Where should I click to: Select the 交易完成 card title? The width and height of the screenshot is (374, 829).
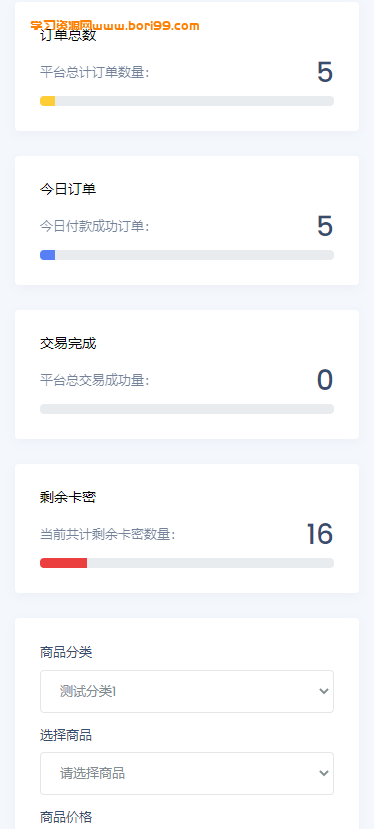point(68,344)
